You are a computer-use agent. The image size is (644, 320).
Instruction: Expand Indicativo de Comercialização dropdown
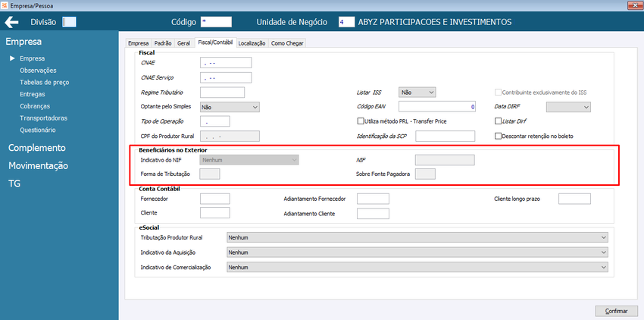[x=417, y=268]
